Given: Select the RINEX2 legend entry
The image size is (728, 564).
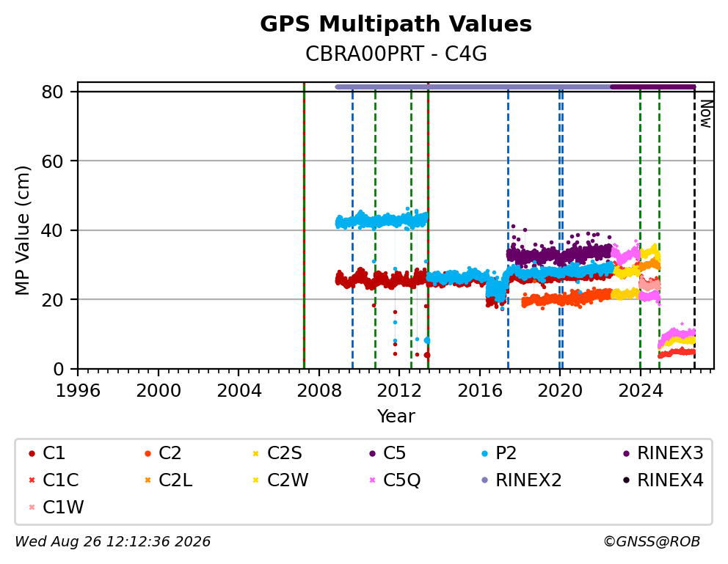Looking at the screenshot, I should (x=522, y=480).
